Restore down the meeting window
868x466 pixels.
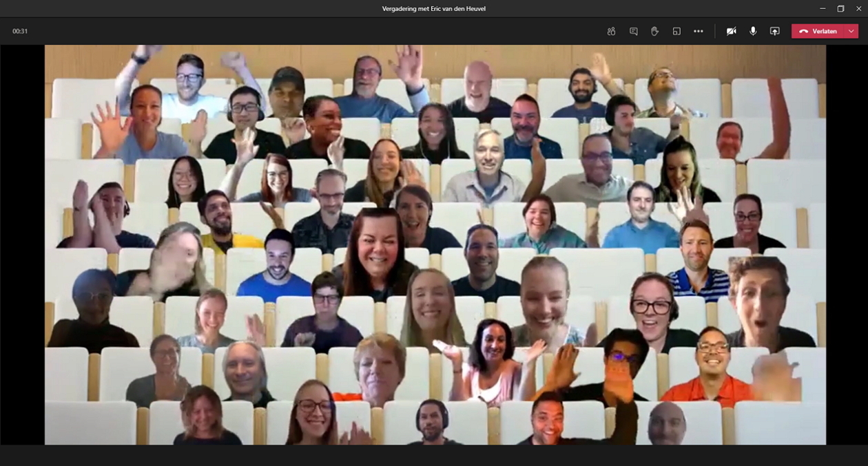point(840,8)
